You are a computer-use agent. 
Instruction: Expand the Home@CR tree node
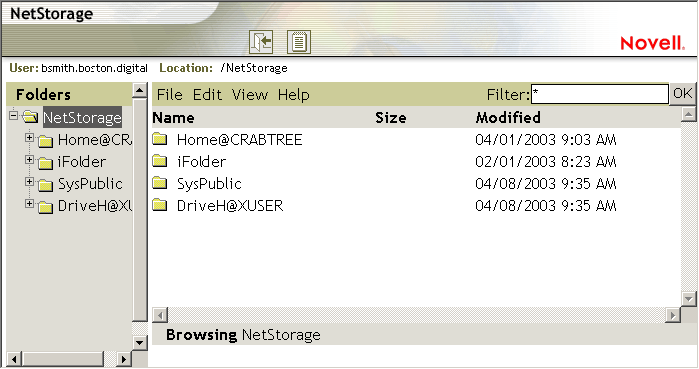point(29,138)
